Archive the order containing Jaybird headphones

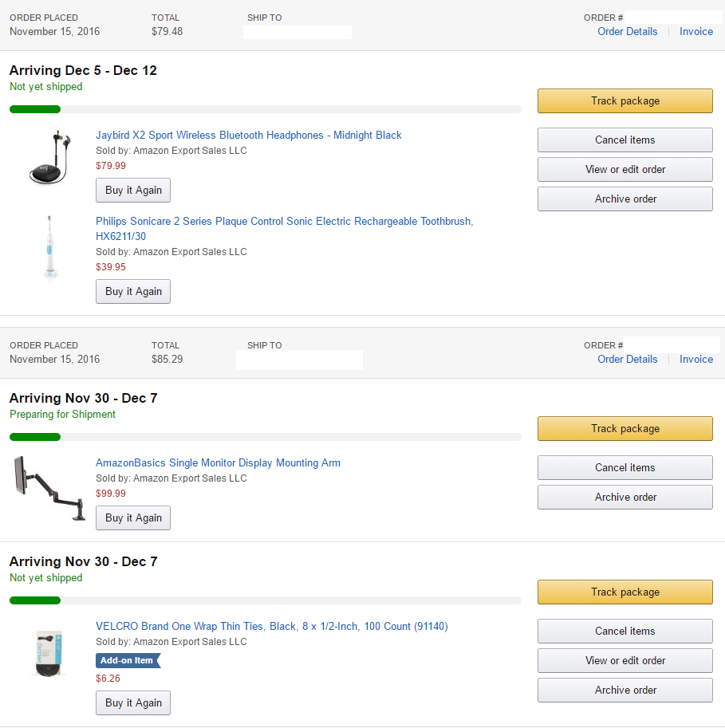625,199
